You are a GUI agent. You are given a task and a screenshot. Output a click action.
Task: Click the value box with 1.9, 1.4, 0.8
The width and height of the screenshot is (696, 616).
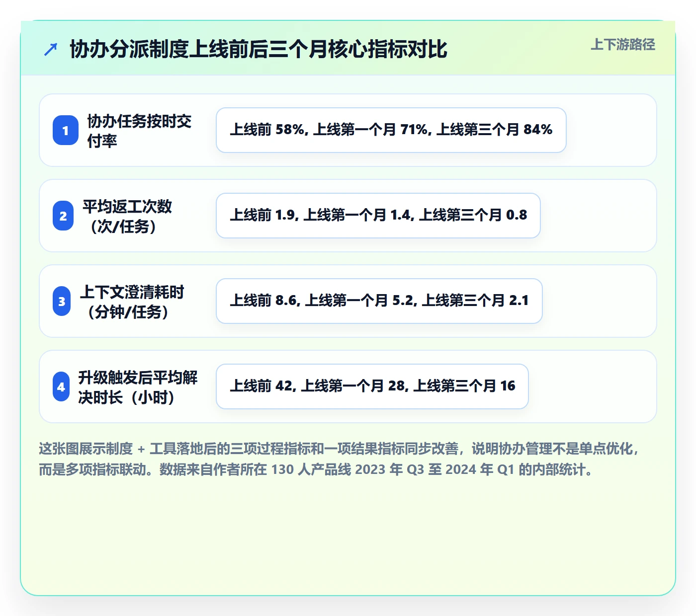click(x=378, y=216)
